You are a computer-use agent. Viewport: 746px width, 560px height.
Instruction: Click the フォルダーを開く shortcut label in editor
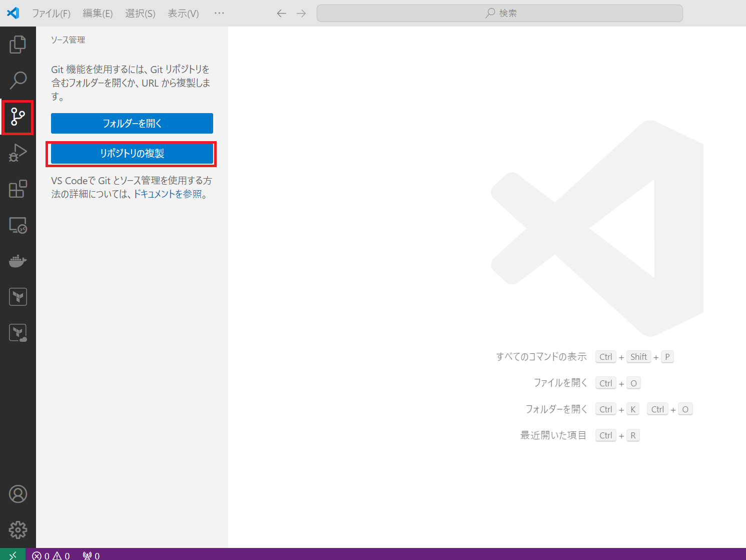556,409
